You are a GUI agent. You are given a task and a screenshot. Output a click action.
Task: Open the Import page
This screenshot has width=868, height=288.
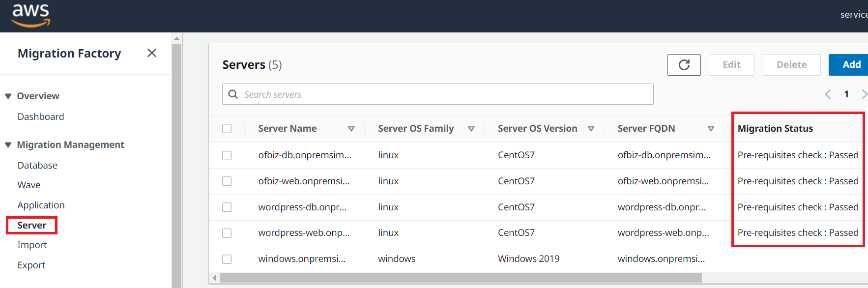(x=32, y=245)
